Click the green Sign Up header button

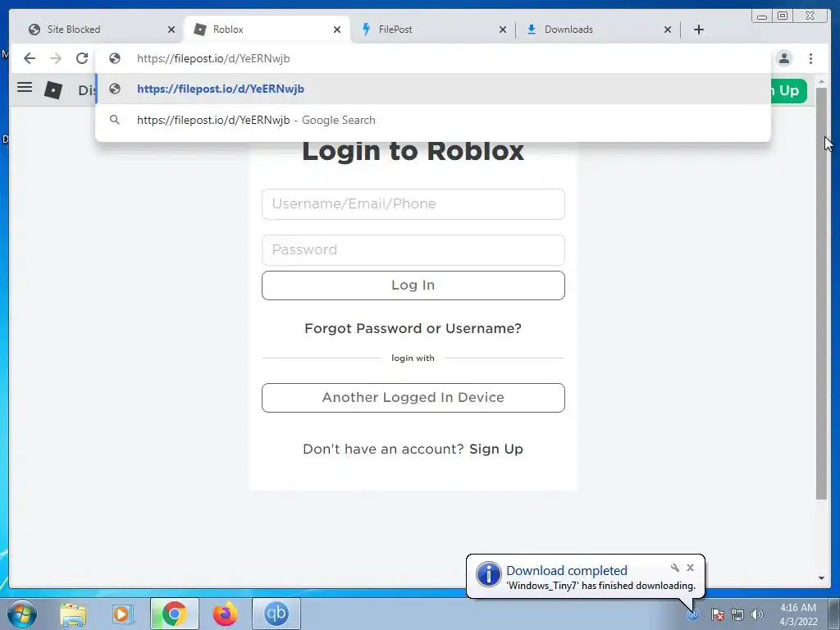[789, 90]
